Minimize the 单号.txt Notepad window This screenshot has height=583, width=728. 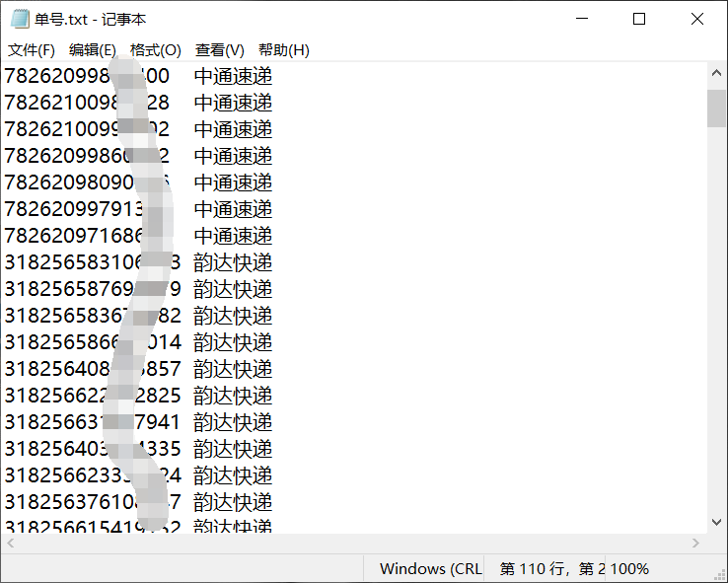(x=582, y=19)
